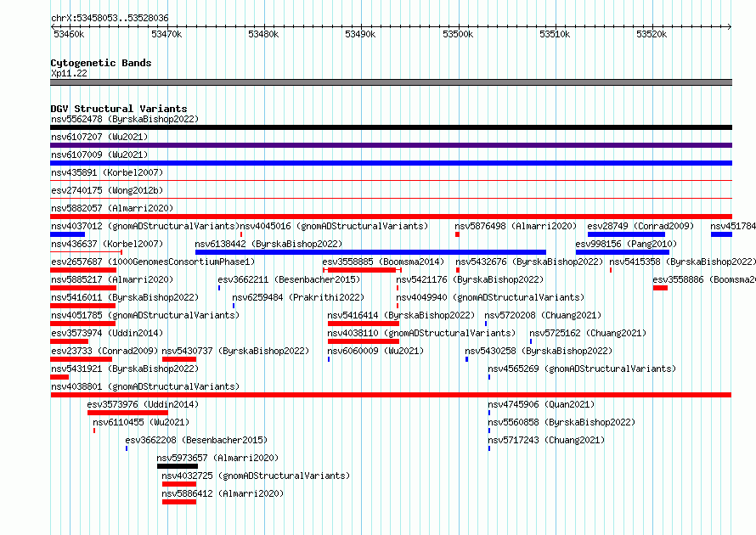Click nsv6110455 (Wu2021) label
Viewport: 756px width, 535px height.
point(141,422)
